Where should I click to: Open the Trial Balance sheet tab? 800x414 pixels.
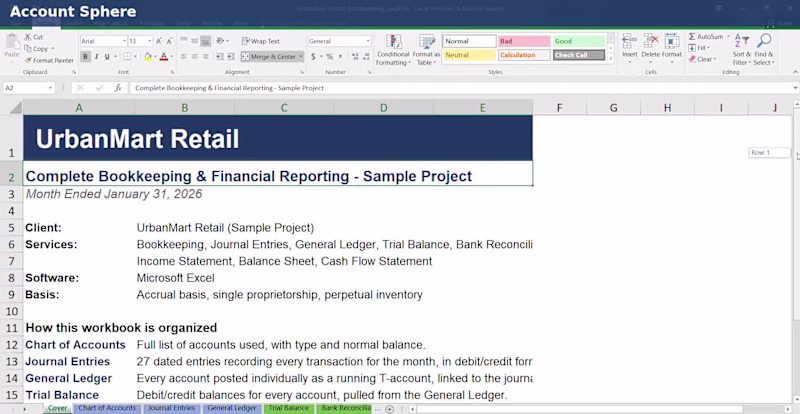pyautogui.click(x=288, y=408)
